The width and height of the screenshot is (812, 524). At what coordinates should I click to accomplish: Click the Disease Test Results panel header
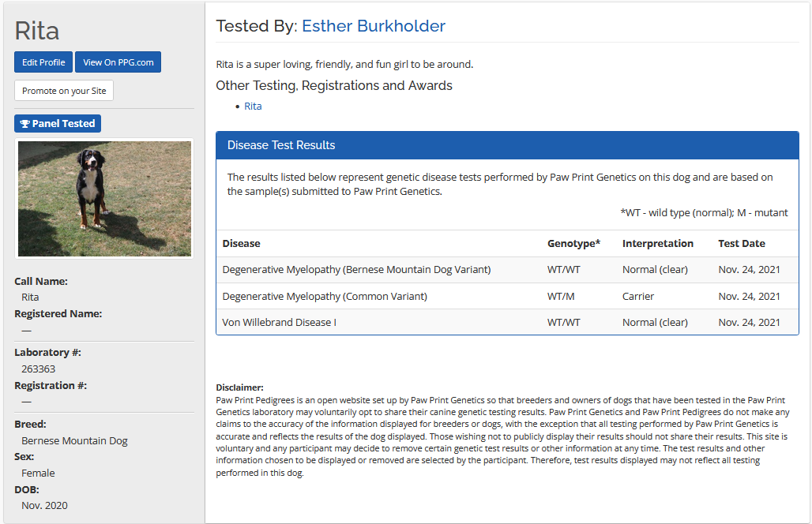pyautogui.click(x=507, y=145)
